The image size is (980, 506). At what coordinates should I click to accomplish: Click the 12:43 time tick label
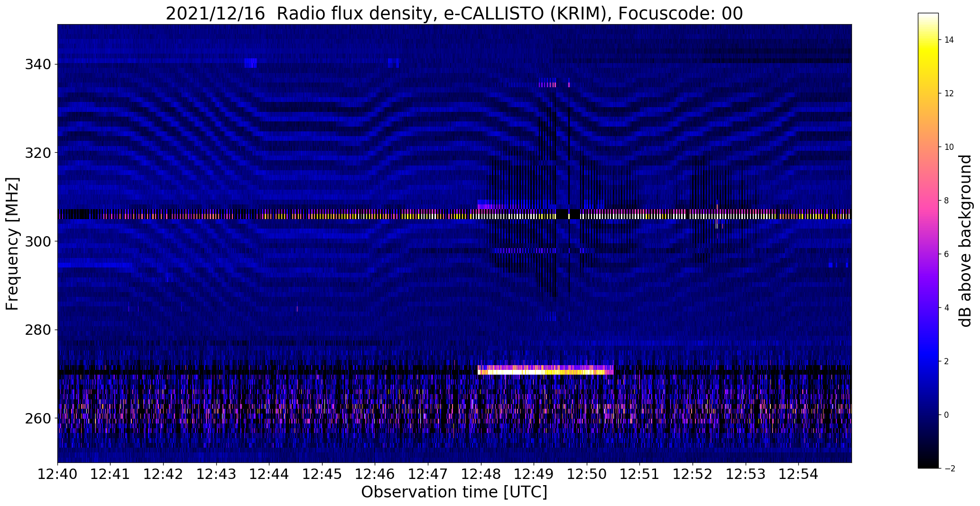click(x=217, y=474)
